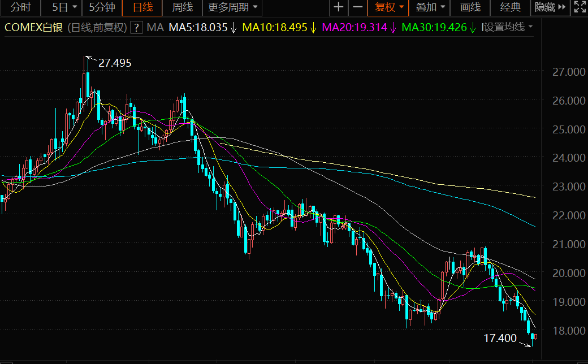Click the minus zoom-out icon
The width and height of the screenshot is (588, 364).
coord(358,7)
